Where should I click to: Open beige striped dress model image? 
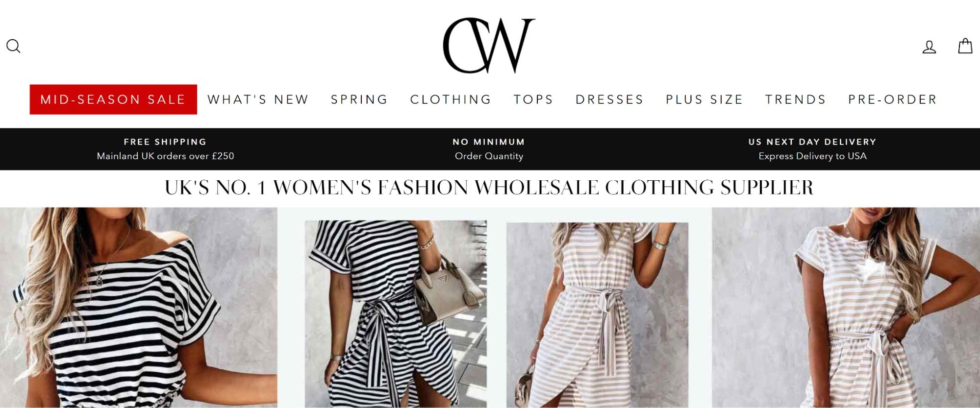click(846, 308)
